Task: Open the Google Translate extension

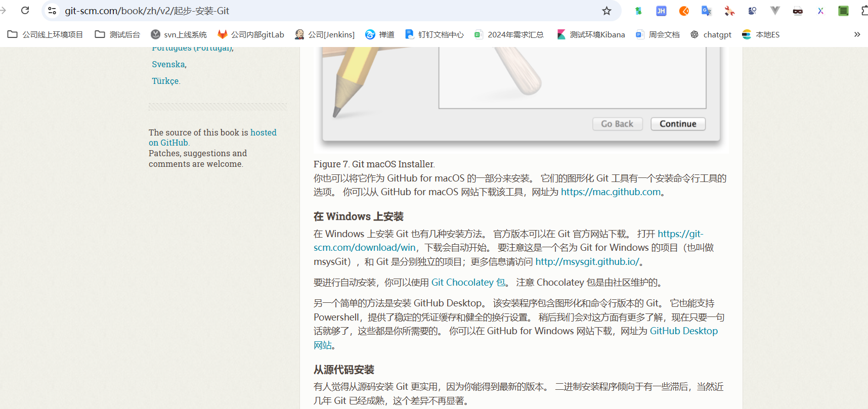Action: coord(707,11)
